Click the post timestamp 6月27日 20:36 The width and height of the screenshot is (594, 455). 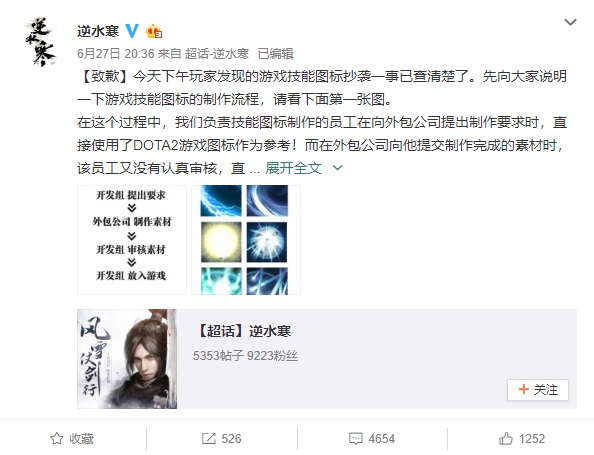tap(116, 53)
